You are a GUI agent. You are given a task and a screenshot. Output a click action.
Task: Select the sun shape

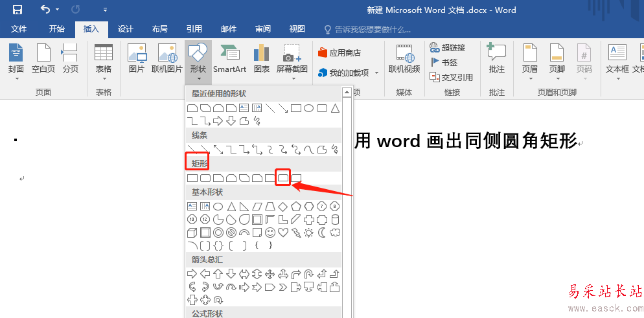pos(308,233)
